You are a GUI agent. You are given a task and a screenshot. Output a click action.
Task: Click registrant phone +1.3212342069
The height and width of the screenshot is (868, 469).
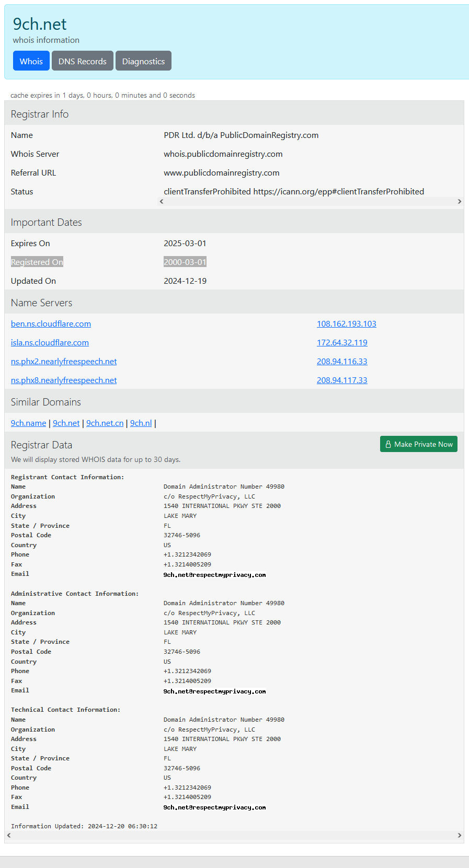pos(187,554)
